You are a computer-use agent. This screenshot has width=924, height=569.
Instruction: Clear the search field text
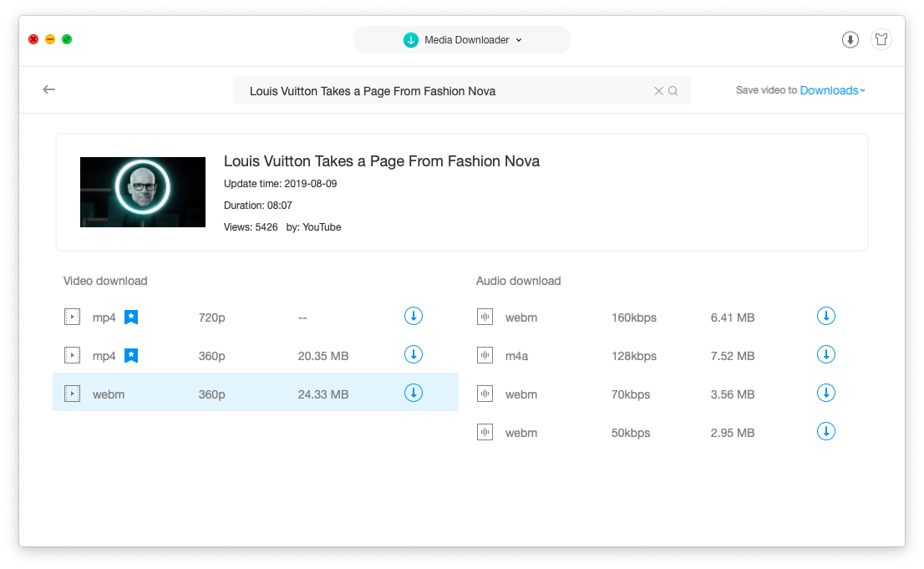point(658,91)
